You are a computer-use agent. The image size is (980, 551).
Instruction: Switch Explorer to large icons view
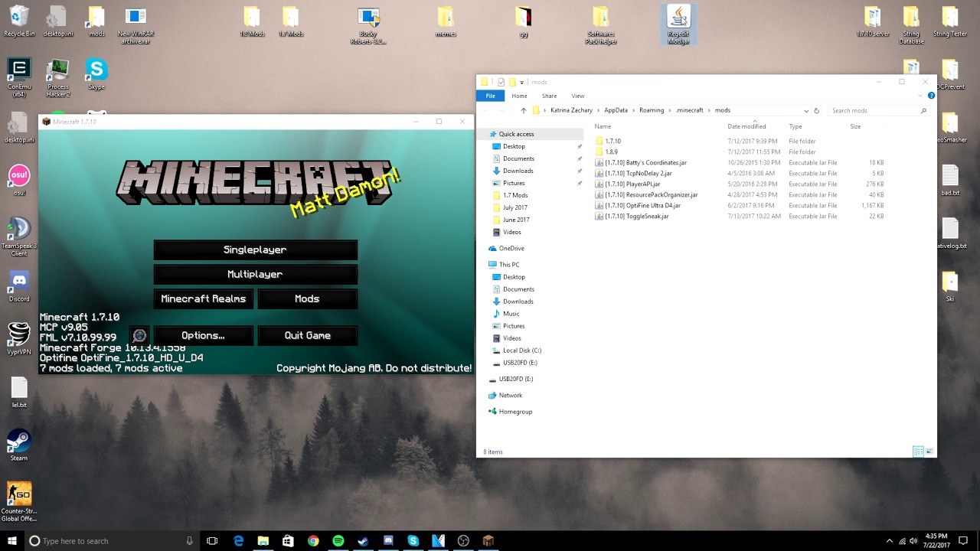click(929, 452)
